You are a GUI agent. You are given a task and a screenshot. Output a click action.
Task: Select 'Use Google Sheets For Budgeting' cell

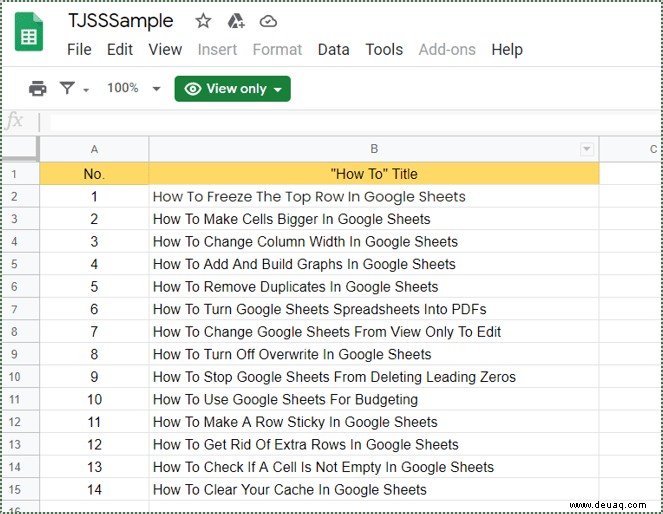click(x=374, y=399)
